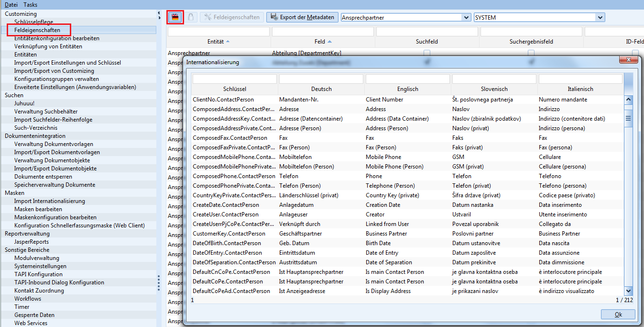The height and width of the screenshot is (327, 644).
Task: Click the German flag internationalization icon
Action: click(x=175, y=17)
